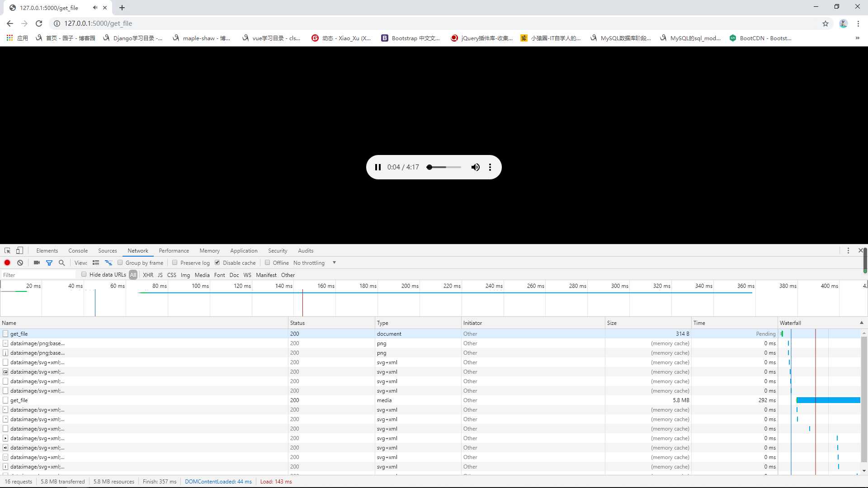
Task: Open the MySQL的sql_mod bookmark
Action: 690,38
